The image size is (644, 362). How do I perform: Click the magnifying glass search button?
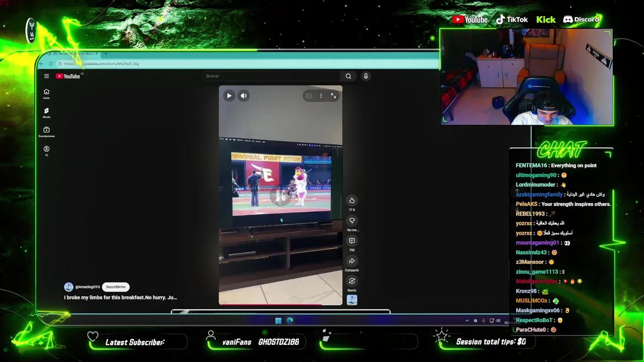[348, 76]
